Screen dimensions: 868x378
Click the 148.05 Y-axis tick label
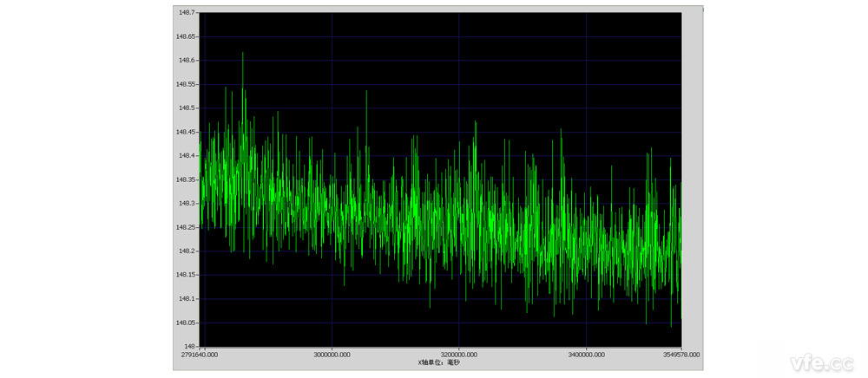click(186, 323)
